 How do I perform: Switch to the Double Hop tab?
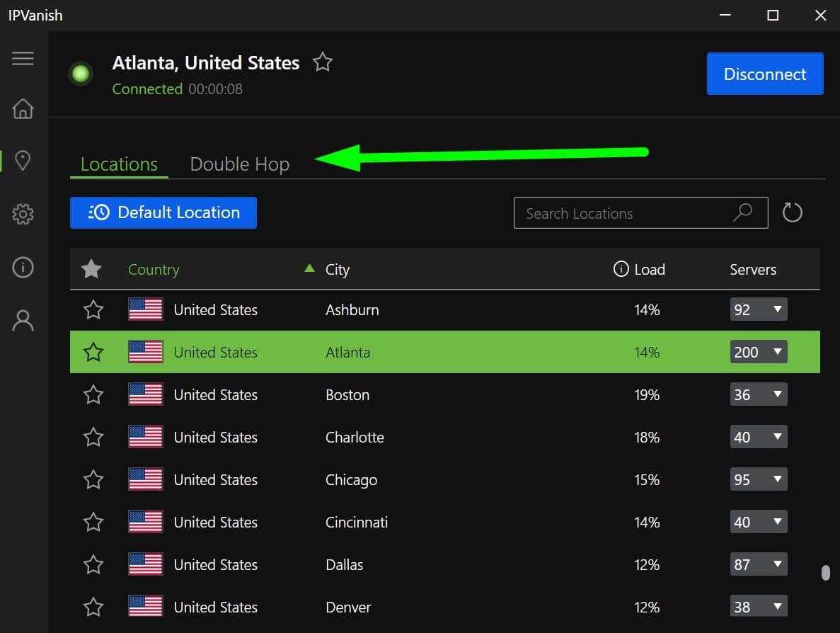coord(239,164)
